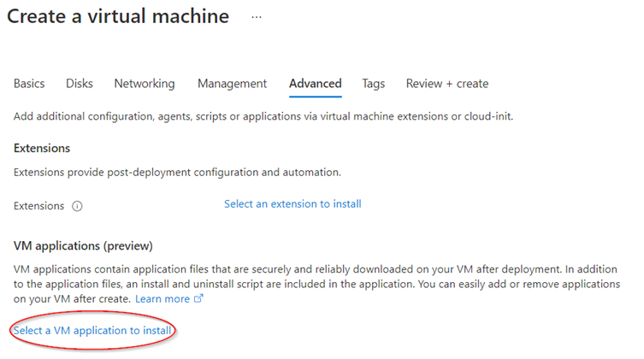644x359 pixels.
Task: Click the Extensions field label beside info icon
Action: tap(39, 206)
